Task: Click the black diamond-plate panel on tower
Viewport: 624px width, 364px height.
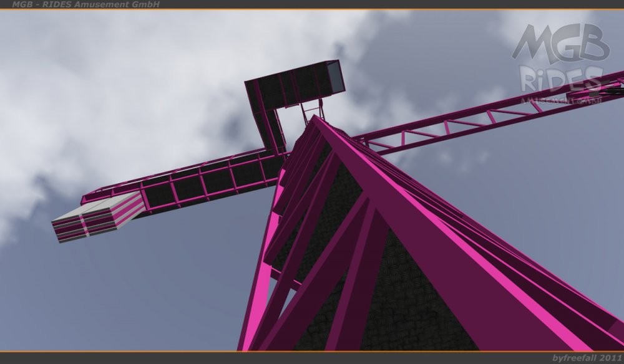Action: (406, 299)
